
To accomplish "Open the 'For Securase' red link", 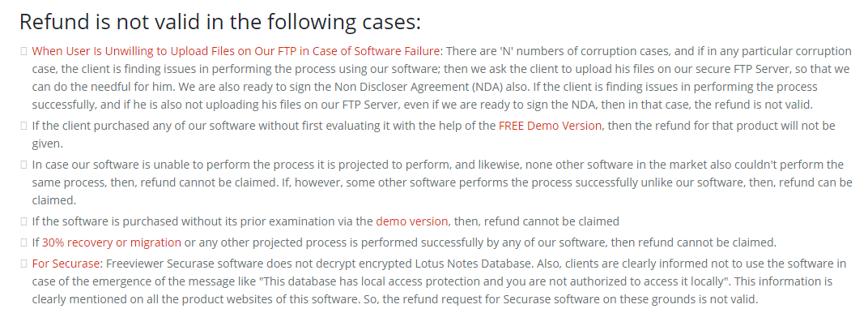I will (x=66, y=264).
